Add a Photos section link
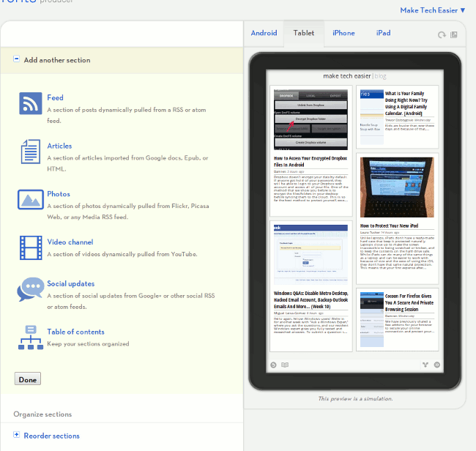Viewport: 476px width, 451px height. 59,194
